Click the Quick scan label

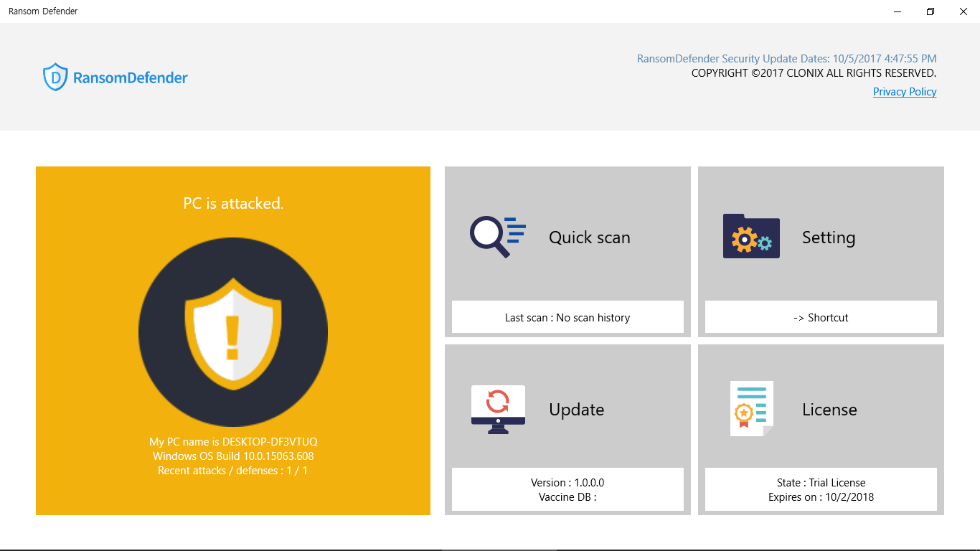coord(590,237)
